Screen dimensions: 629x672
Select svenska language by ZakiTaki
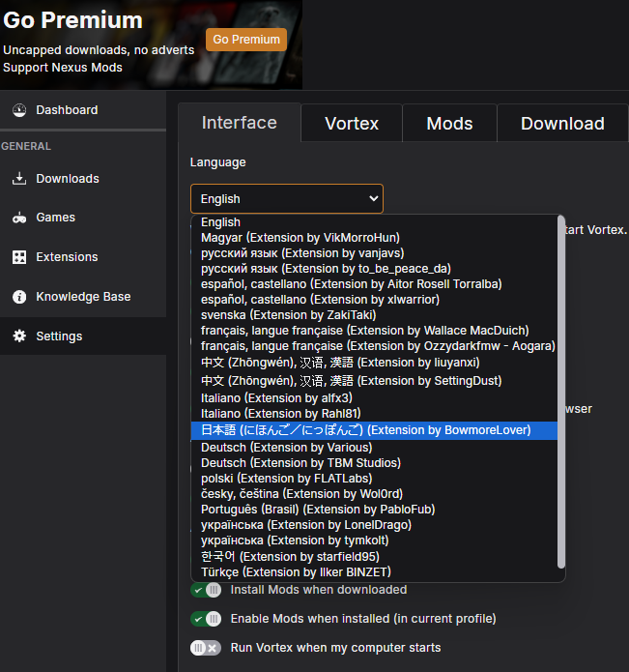click(x=288, y=315)
